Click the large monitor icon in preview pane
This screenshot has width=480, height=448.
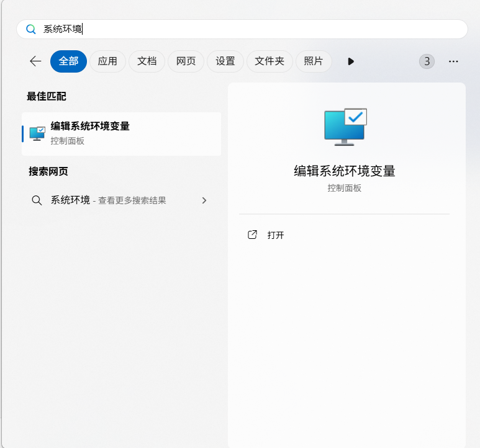345,127
